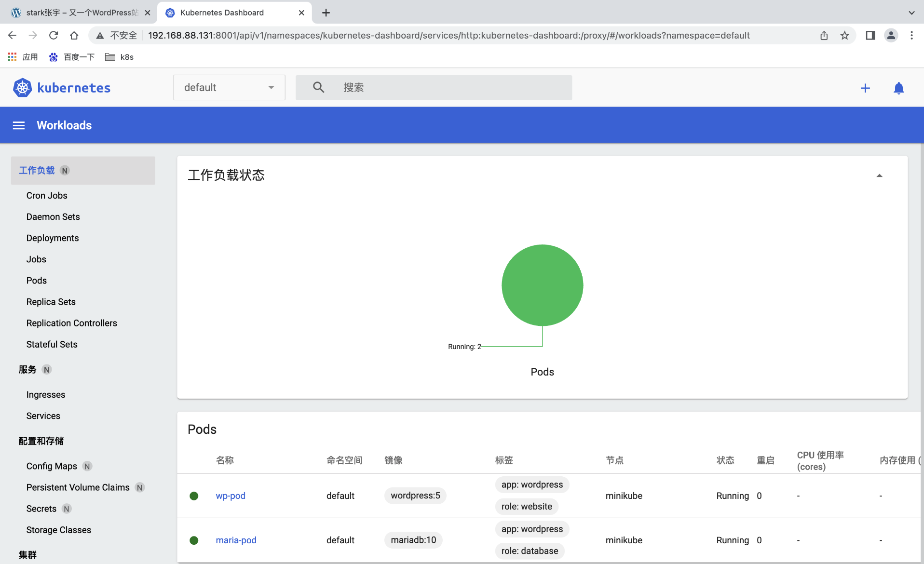Open the wp-pod details link

tap(231, 496)
